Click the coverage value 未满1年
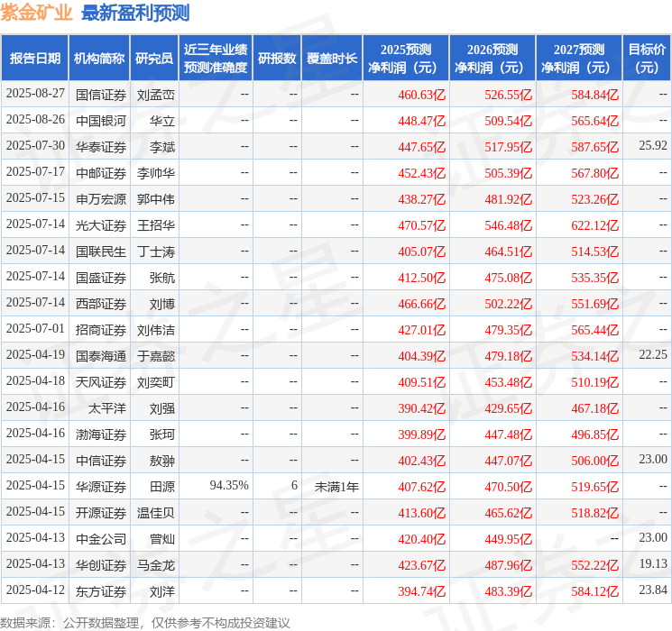 (x=336, y=487)
